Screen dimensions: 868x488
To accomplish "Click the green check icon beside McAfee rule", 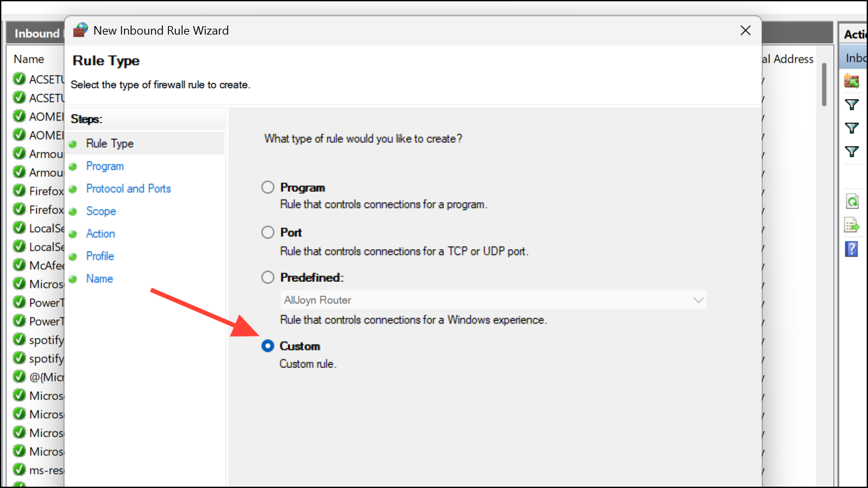I will [x=20, y=266].
